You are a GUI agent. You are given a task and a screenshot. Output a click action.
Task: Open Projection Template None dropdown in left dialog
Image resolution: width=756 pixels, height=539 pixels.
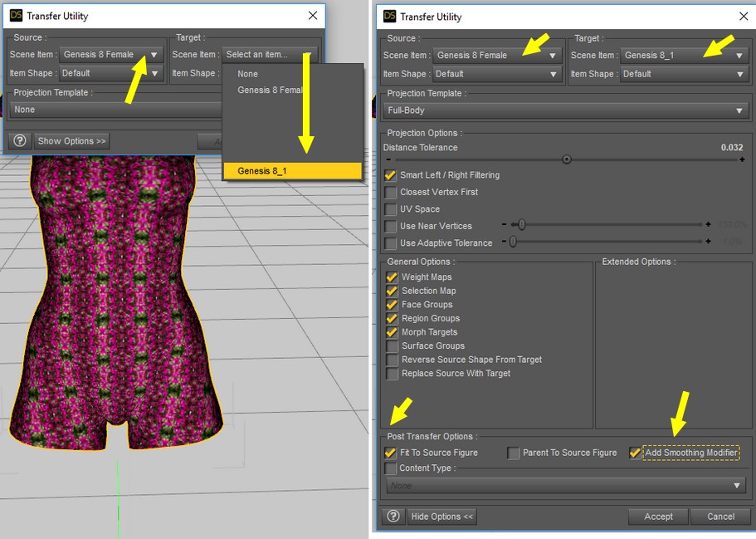point(115,110)
